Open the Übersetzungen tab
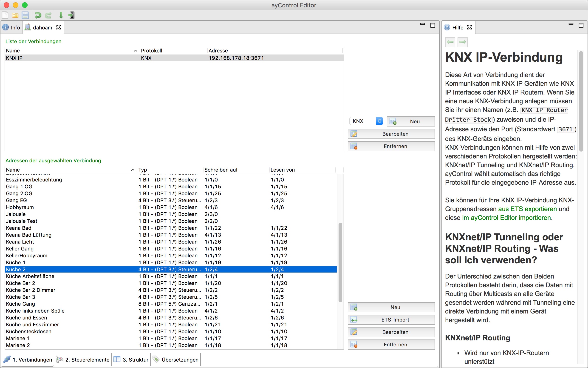The image size is (588, 368). 175,359
